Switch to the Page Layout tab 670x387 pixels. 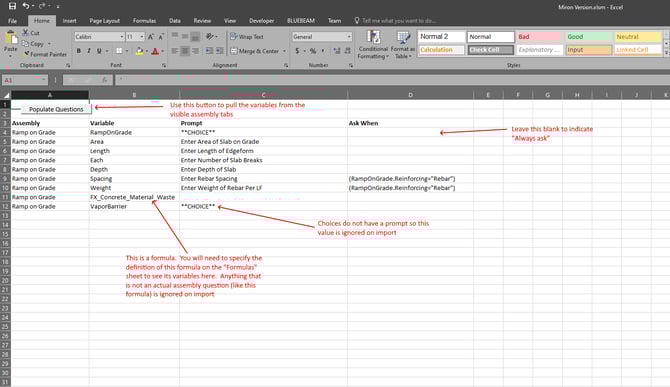105,21
